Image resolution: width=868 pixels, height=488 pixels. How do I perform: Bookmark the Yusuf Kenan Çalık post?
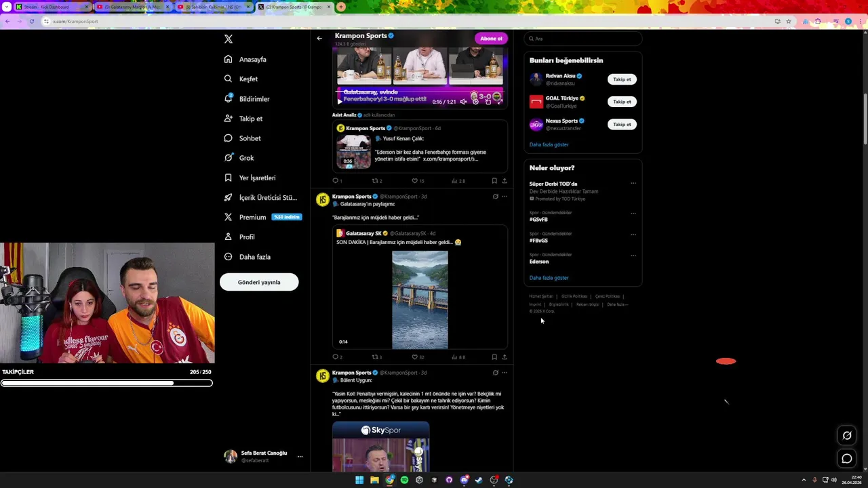click(x=494, y=181)
